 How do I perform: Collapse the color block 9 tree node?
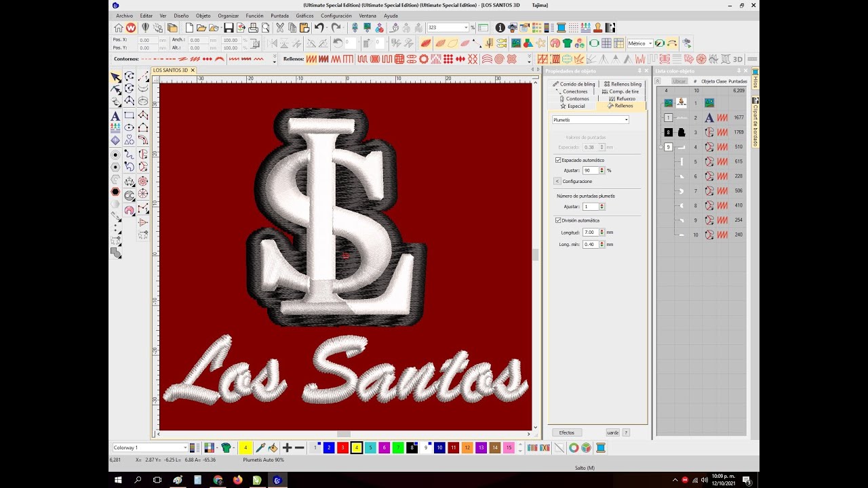click(660, 147)
